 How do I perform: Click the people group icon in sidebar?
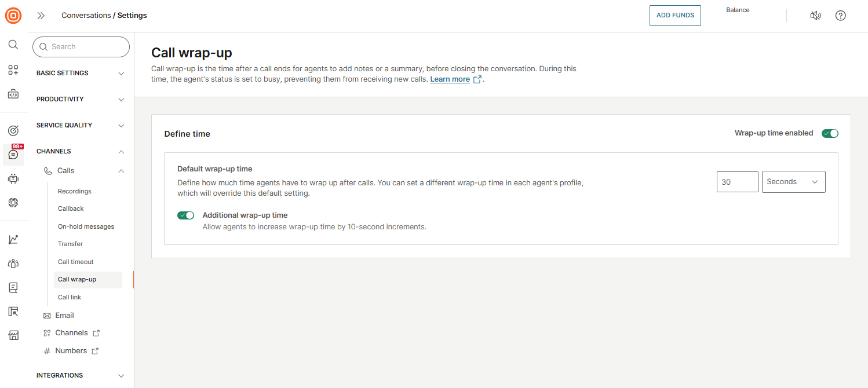click(x=13, y=263)
